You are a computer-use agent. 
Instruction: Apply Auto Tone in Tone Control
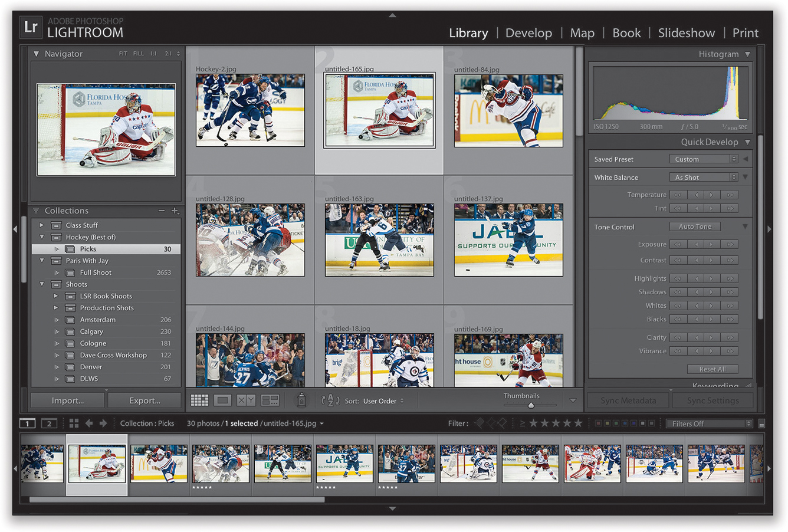(x=695, y=226)
